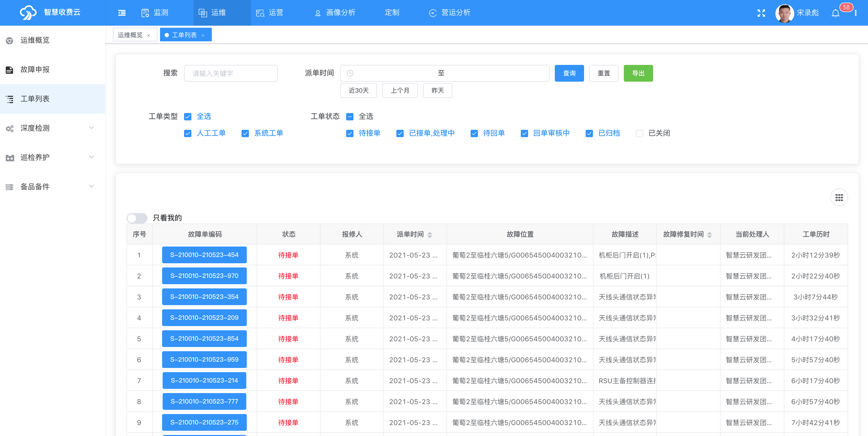Click the clock icon in date range
This screenshot has height=436, width=868.
pos(350,73)
